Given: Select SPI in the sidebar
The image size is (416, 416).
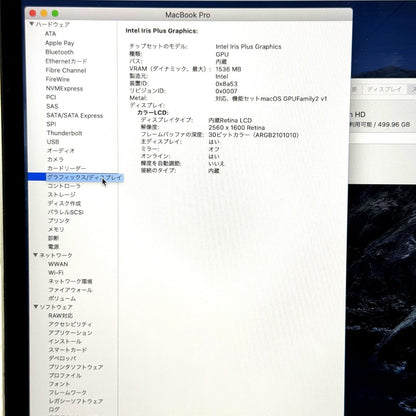Looking at the screenshot, I should [x=51, y=124].
